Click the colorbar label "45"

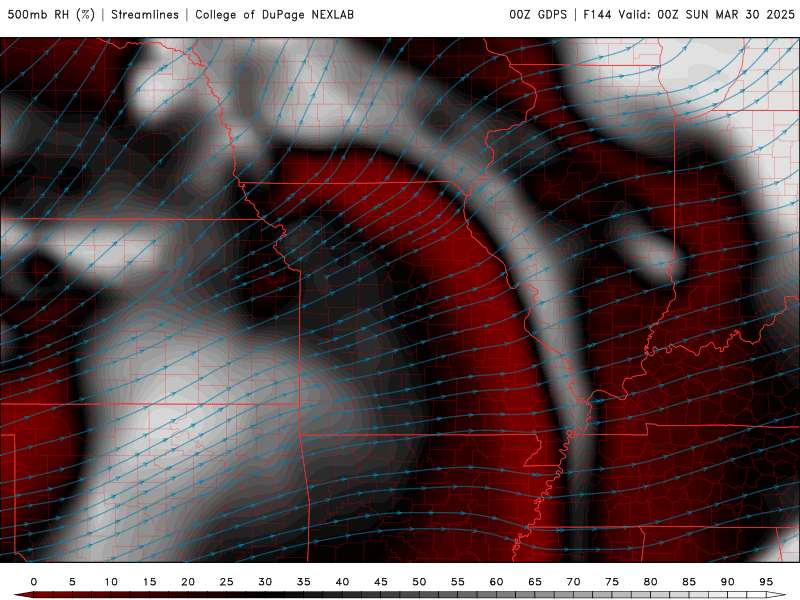[381, 582]
